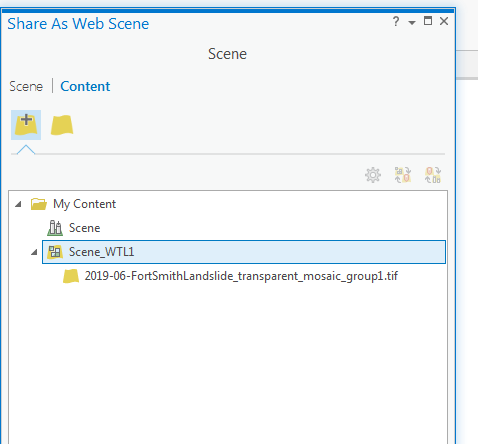This screenshot has height=444, width=478.
Task: Click the rightmost layer conversion icon
Action: pyautogui.click(x=433, y=175)
